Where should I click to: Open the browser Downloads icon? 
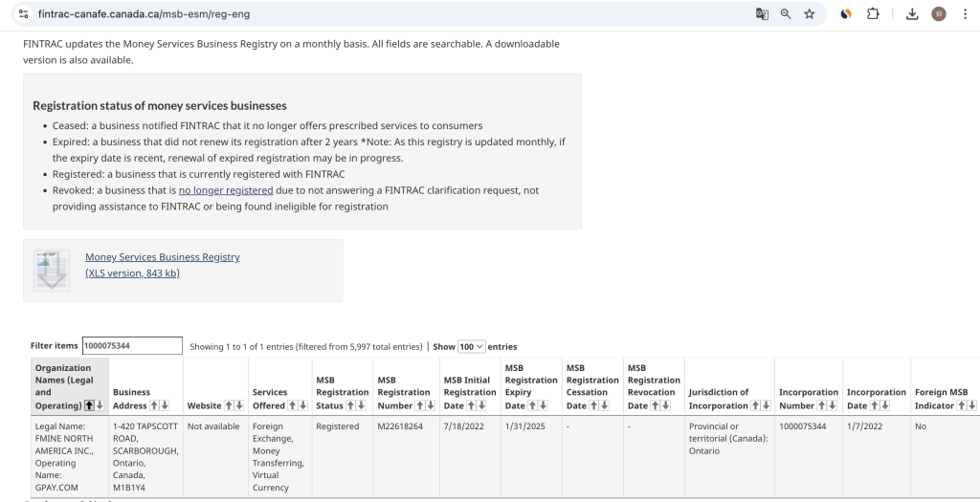click(x=911, y=14)
